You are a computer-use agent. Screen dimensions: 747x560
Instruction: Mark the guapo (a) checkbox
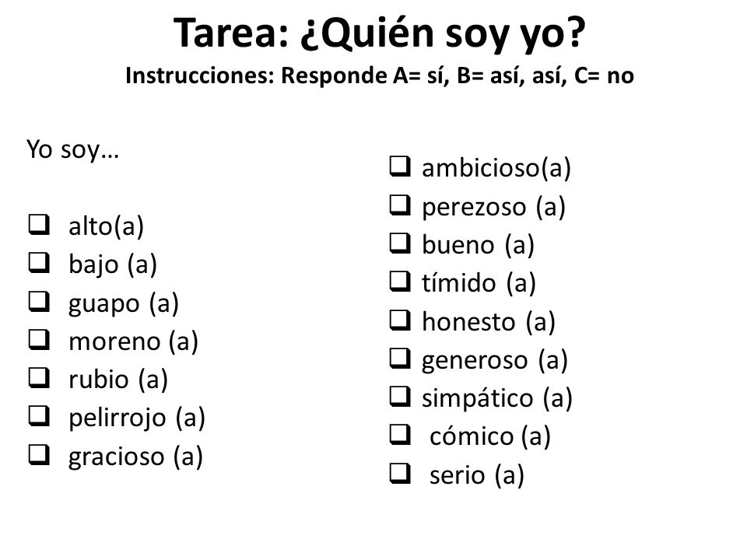[x=39, y=302]
